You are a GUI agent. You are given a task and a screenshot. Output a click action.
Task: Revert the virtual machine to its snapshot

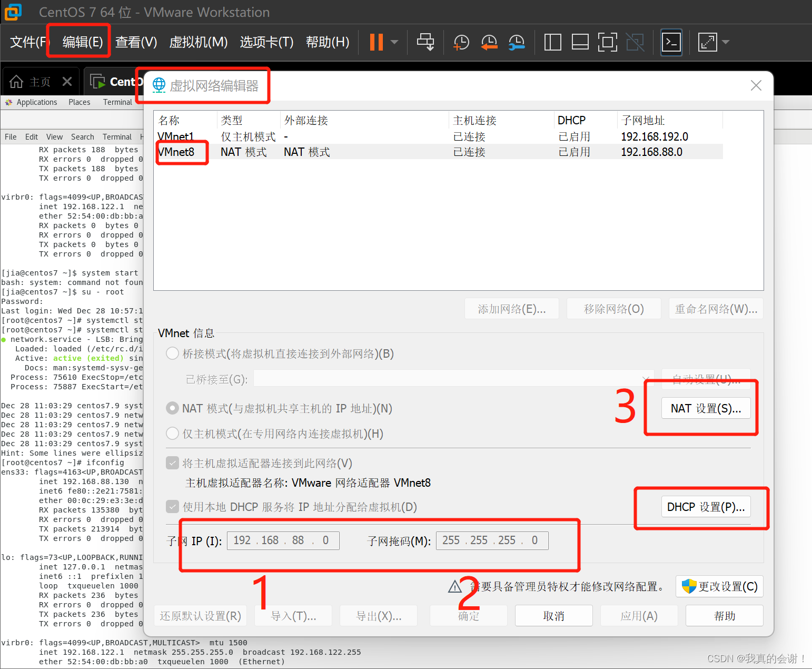[x=489, y=42]
